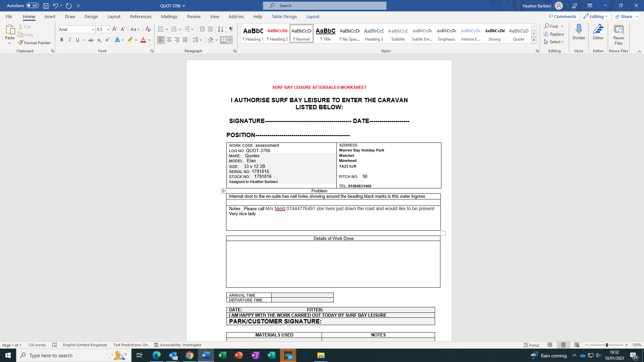Open Reuse Files pane
This screenshot has width=644, height=362.
[x=619, y=35]
